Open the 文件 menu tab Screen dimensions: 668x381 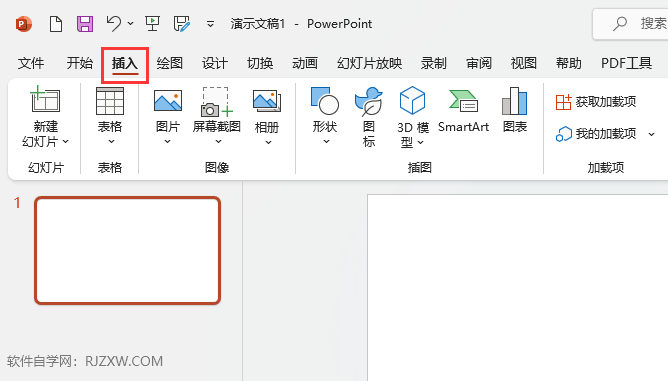pos(31,64)
